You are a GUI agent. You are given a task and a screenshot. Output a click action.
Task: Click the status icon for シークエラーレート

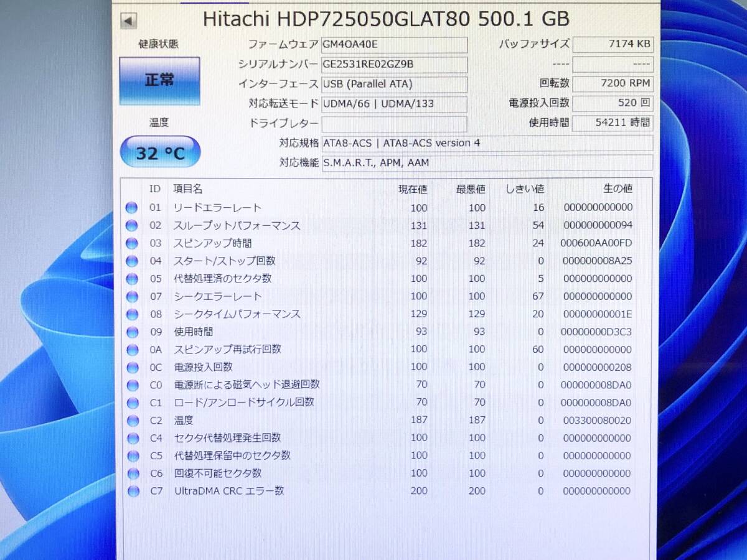tap(132, 297)
